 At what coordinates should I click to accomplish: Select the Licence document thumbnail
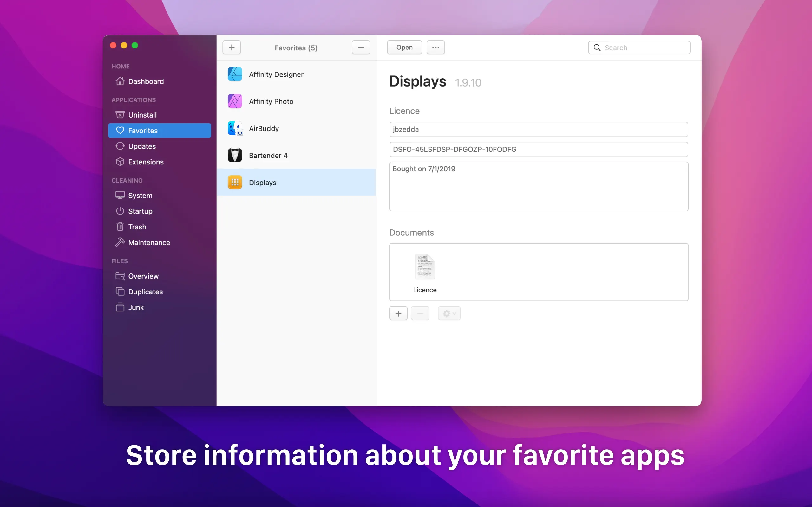(424, 267)
